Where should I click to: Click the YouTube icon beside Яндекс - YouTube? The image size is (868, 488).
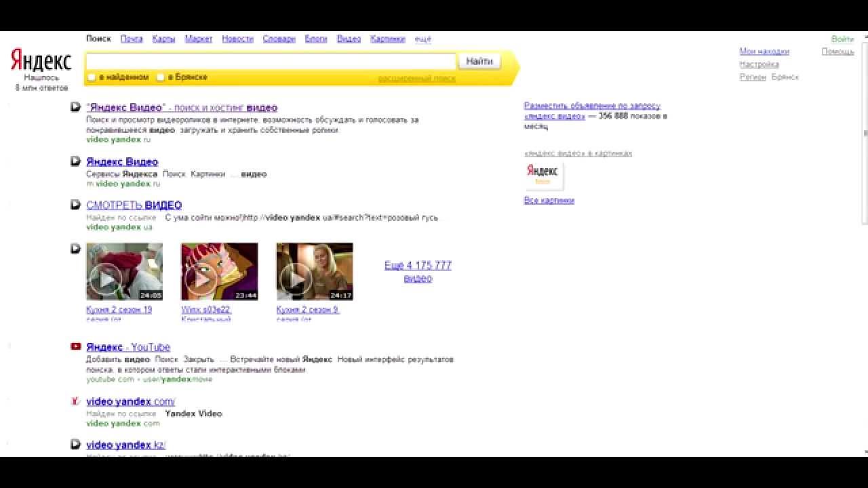coord(76,346)
